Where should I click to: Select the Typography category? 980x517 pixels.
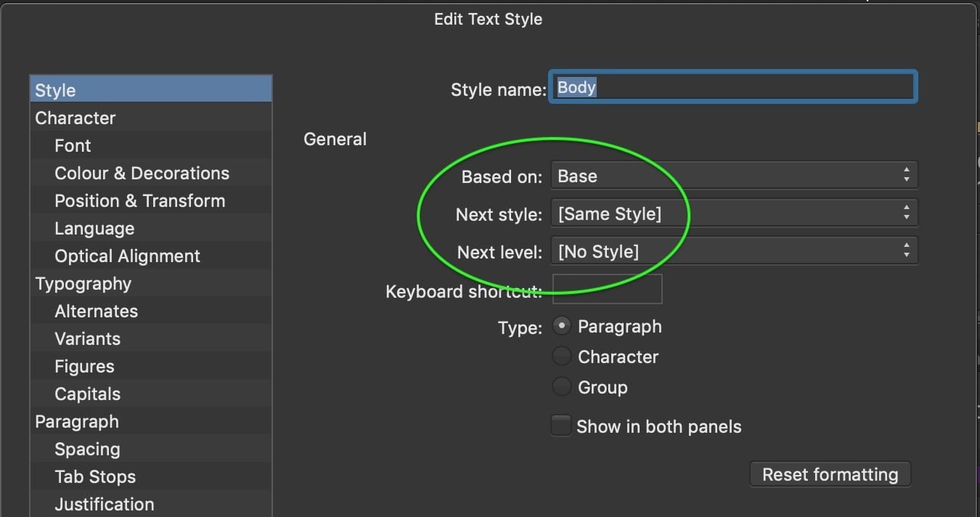(x=83, y=283)
